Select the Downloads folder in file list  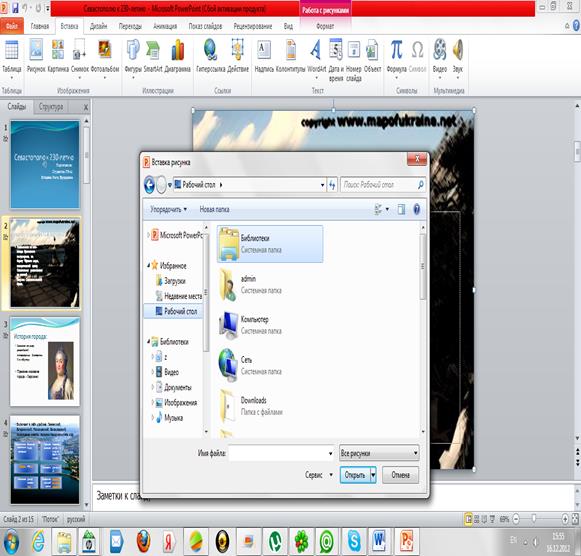pyautogui.click(x=270, y=406)
